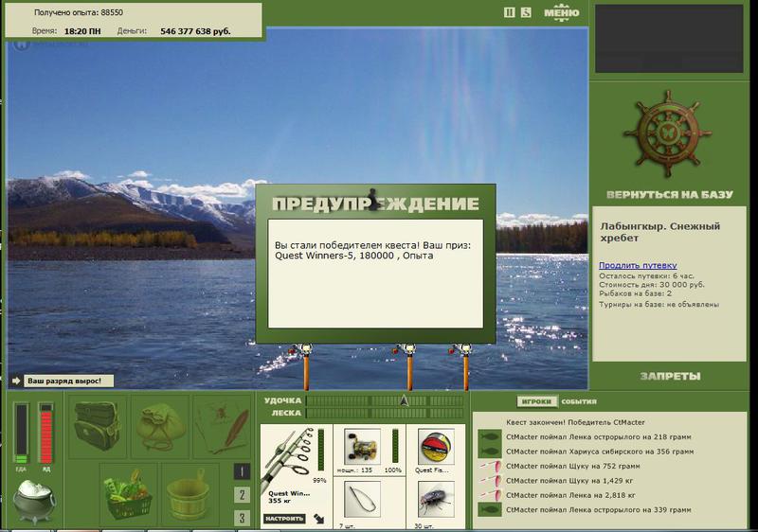Open the ЗАПРЕТЫ section
This screenshot has height=532, width=758.
pos(670,376)
